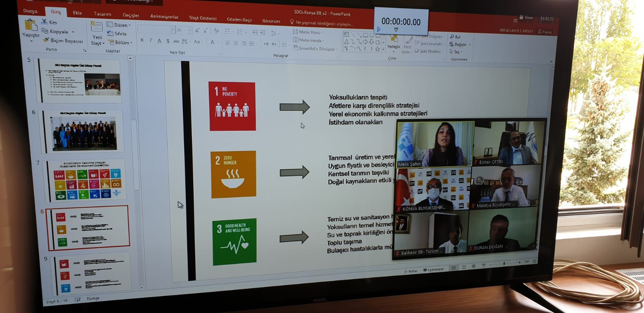Image resolution: width=644 pixels, height=313 pixels.
Task: Switch to slide sorter view icon
Action: click(464, 267)
